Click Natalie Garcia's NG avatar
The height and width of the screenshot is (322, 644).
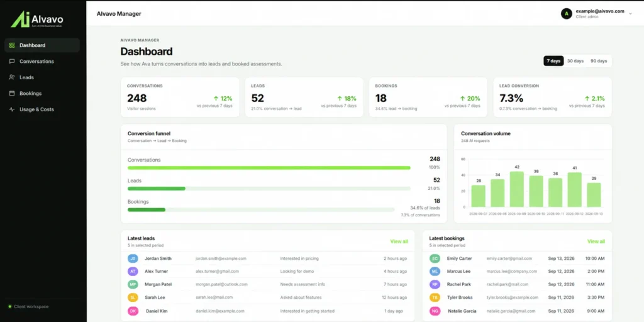[x=435, y=311]
